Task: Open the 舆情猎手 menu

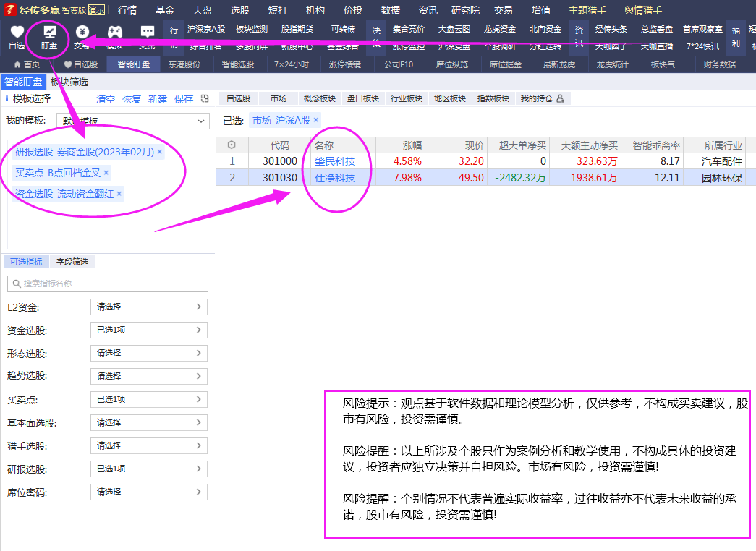Action: coord(643,10)
